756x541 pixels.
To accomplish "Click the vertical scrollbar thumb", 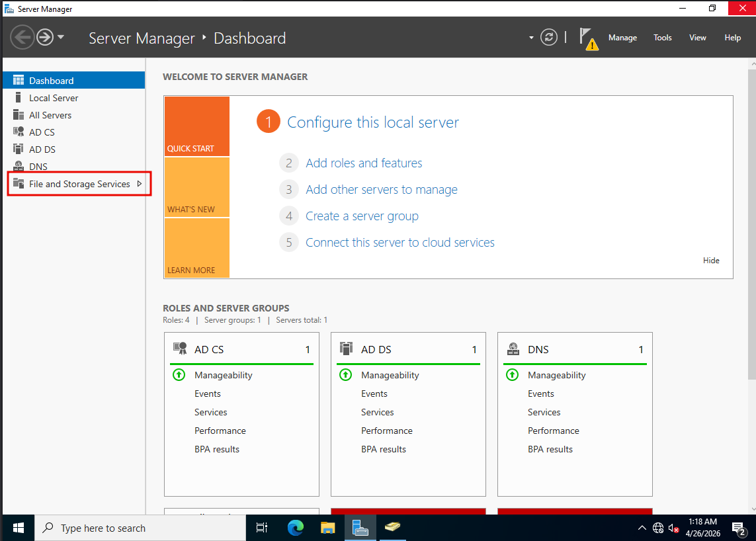I will tap(751, 224).
